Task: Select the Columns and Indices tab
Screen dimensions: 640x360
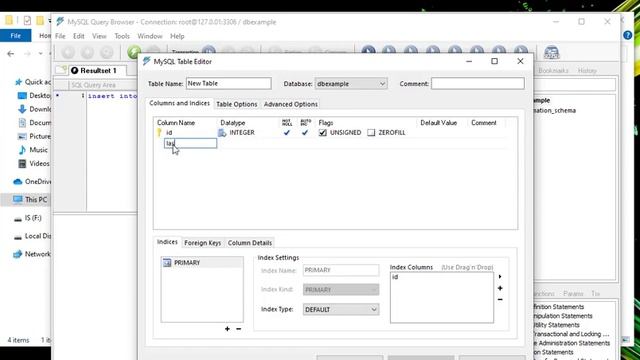Action: (x=180, y=103)
